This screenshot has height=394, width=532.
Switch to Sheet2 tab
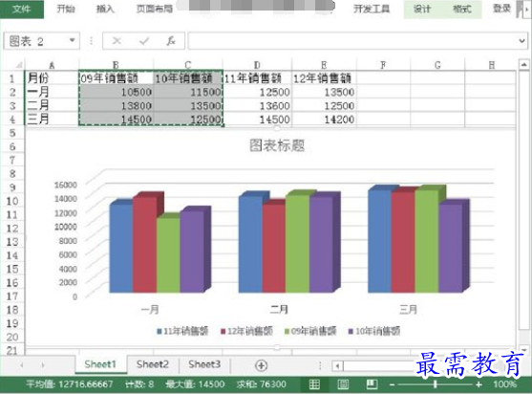(x=153, y=364)
